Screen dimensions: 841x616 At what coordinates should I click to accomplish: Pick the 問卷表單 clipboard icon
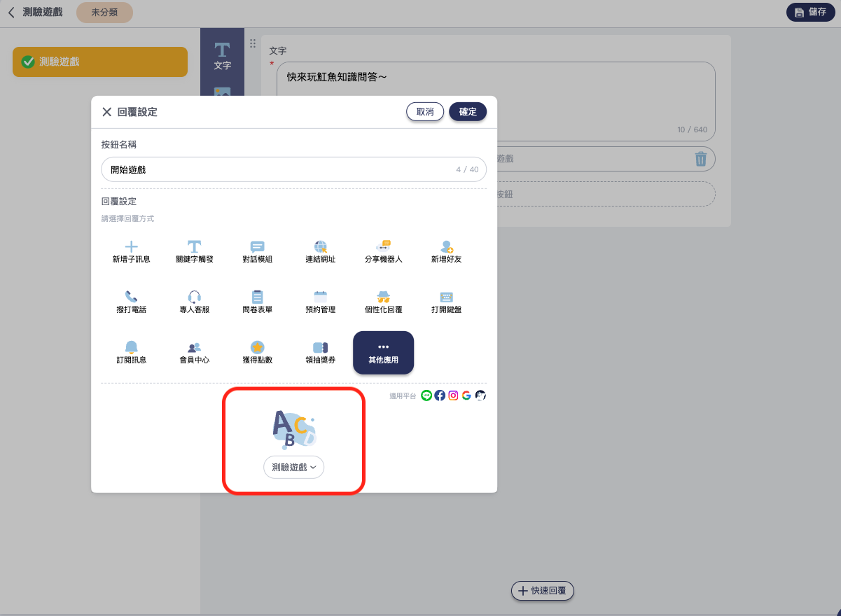click(257, 297)
